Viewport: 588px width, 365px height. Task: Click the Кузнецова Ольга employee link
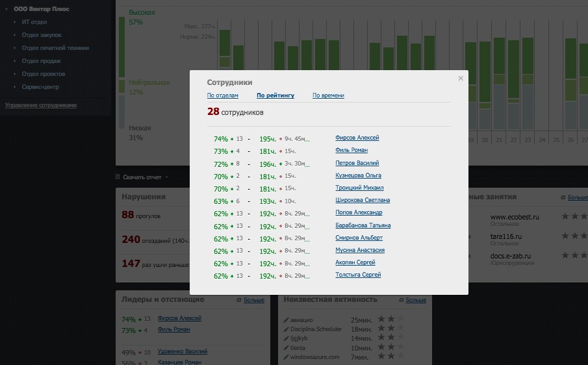358,175
